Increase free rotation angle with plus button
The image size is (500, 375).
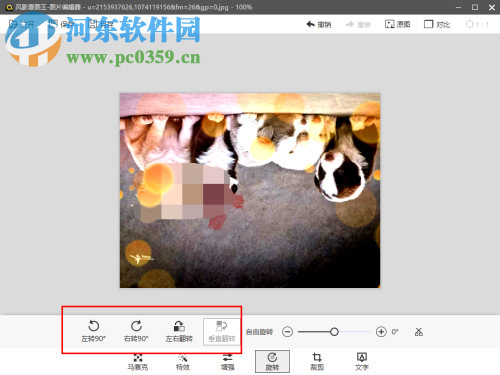(x=381, y=332)
